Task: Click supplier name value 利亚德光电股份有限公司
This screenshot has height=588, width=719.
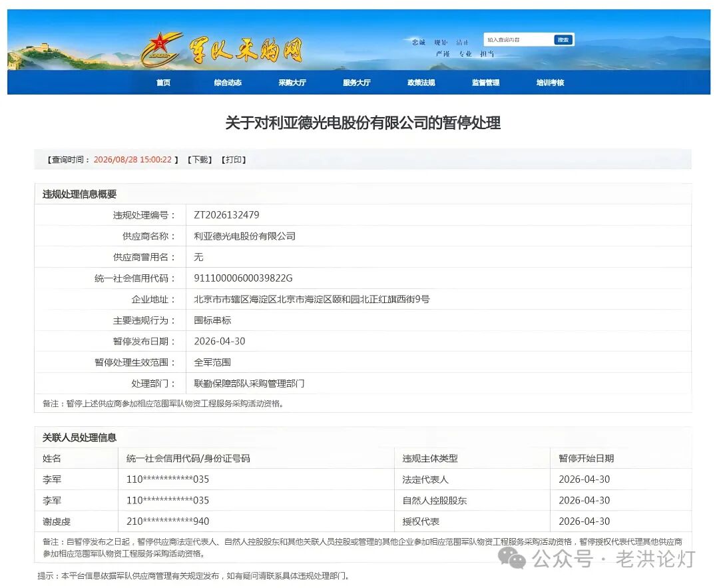Action: [244, 236]
